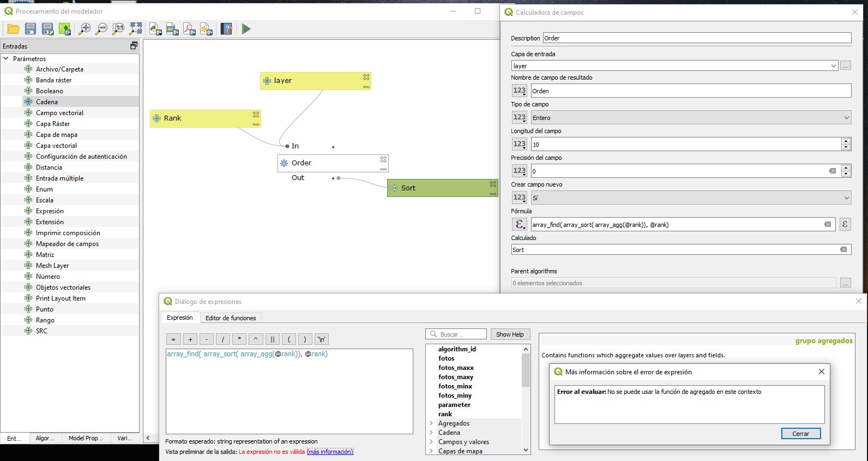Screen dimensions: 868x461
Task: Run the model with the green play icon
Action: tap(246, 29)
